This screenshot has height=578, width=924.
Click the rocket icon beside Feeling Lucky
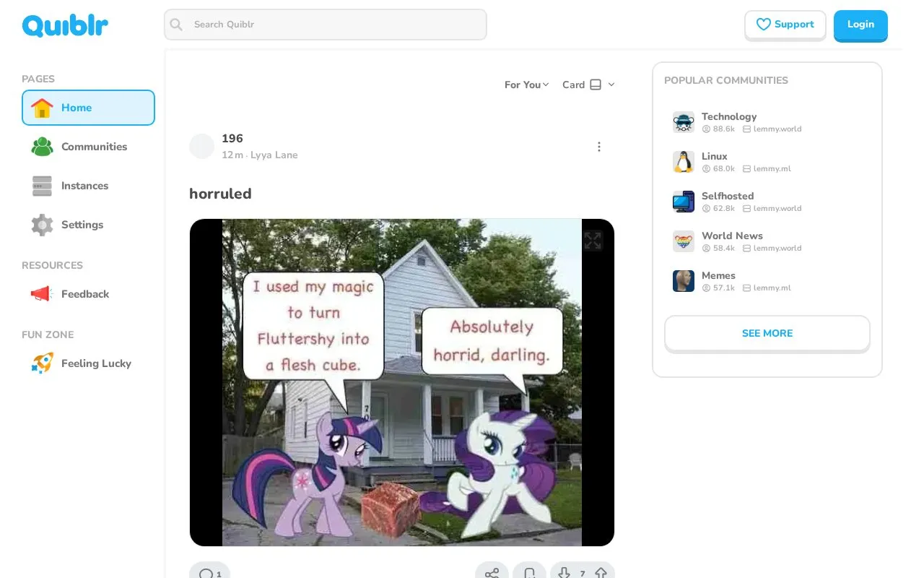(42, 363)
